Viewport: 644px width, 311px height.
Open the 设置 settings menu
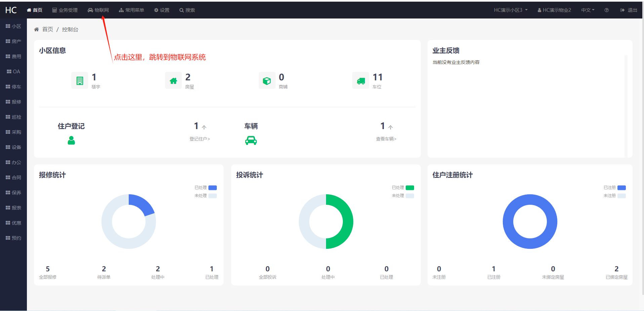pos(162,10)
